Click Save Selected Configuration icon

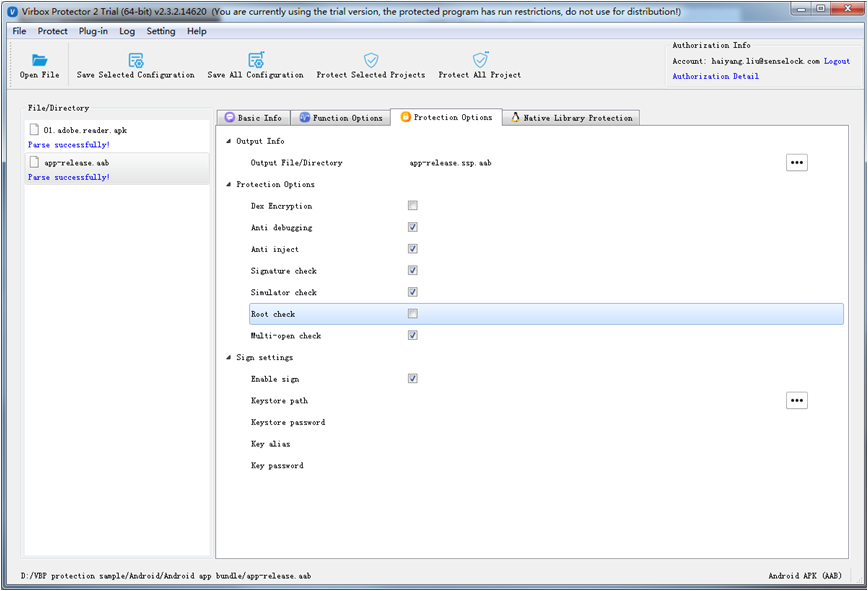coord(136,60)
